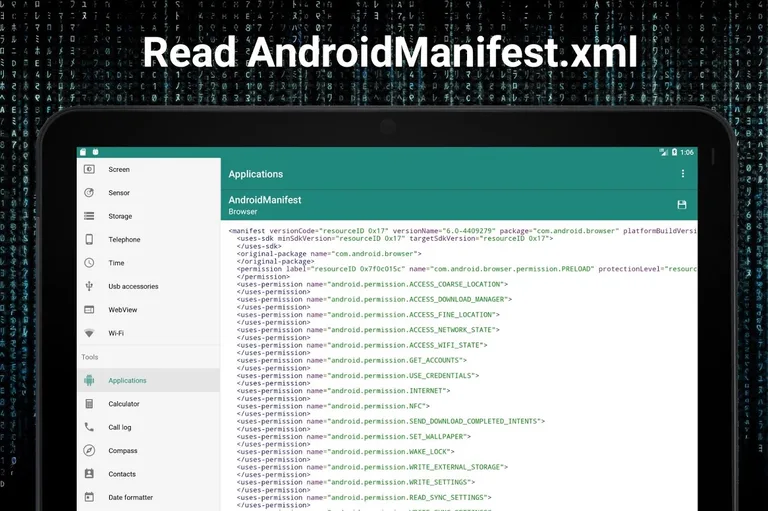This screenshot has width=768, height=511.
Task: Click the Date formatter calendar icon
Action: click(89, 497)
